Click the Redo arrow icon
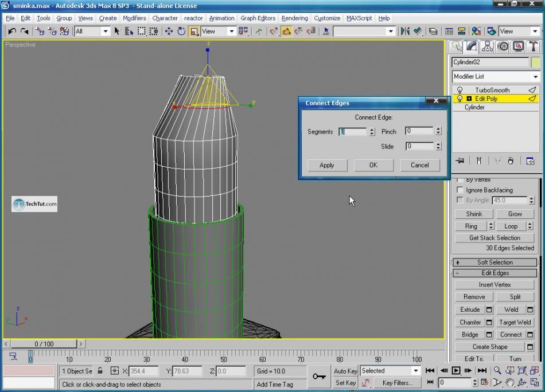Image resolution: width=545 pixels, height=392 pixels. point(24,32)
